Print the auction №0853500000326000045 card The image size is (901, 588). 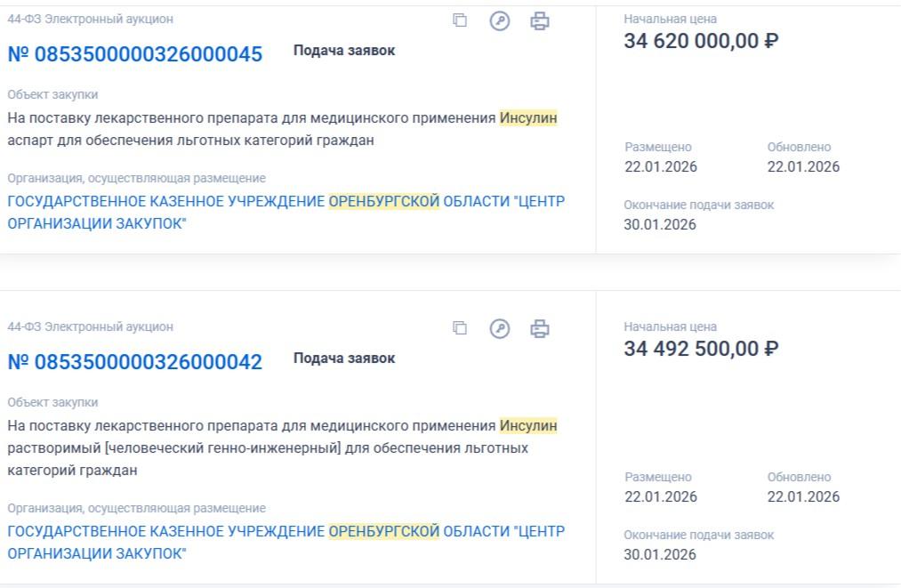pos(540,20)
